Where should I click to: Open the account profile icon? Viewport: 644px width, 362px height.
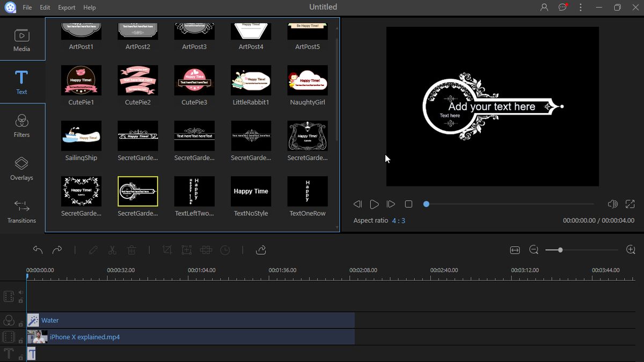[x=544, y=8]
